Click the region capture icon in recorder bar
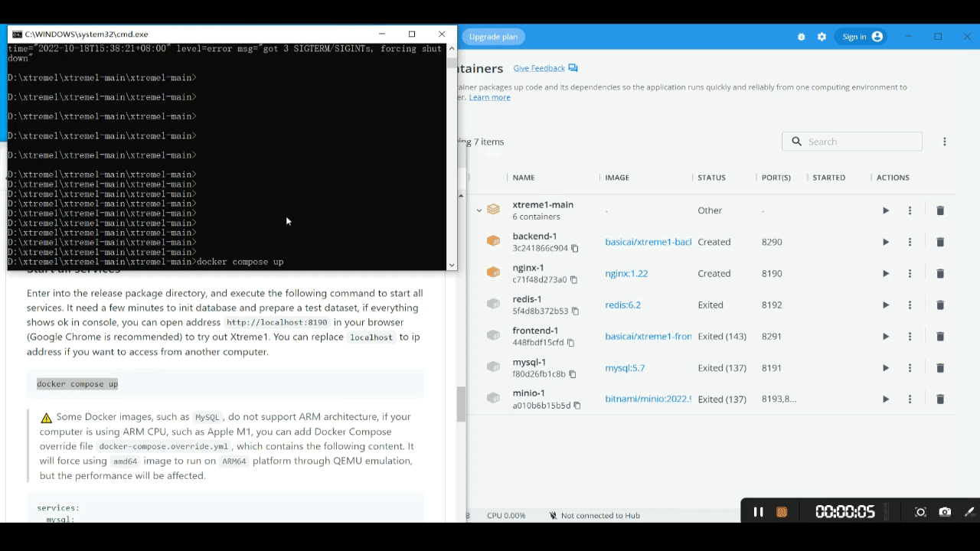The width and height of the screenshot is (980, 551). [x=920, y=512]
